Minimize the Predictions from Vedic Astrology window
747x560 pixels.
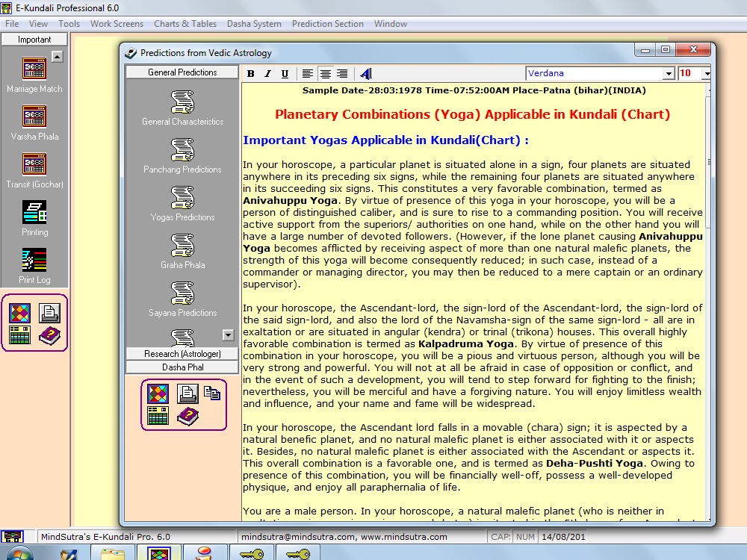[x=645, y=49]
